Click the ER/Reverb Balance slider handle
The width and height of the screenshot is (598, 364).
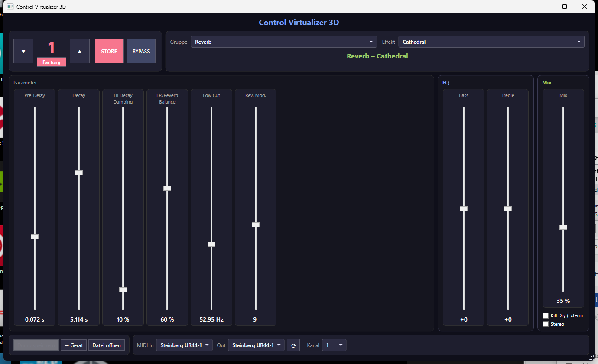[167, 188]
